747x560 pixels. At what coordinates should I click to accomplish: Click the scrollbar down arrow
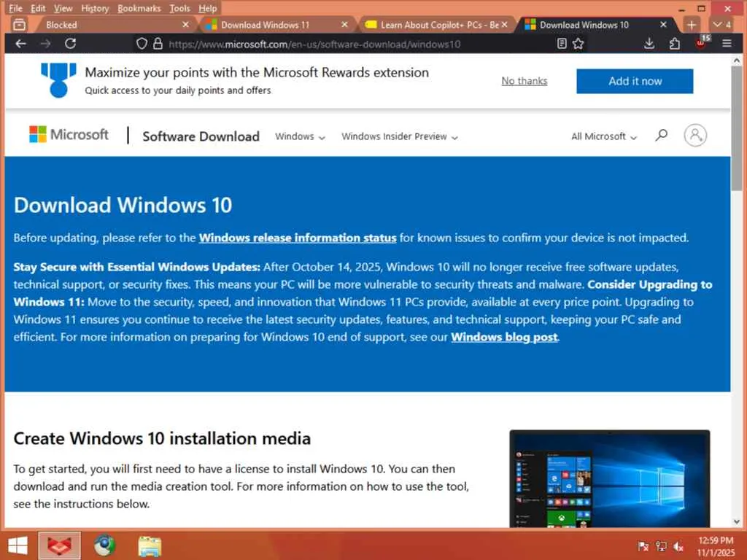click(737, 521)
